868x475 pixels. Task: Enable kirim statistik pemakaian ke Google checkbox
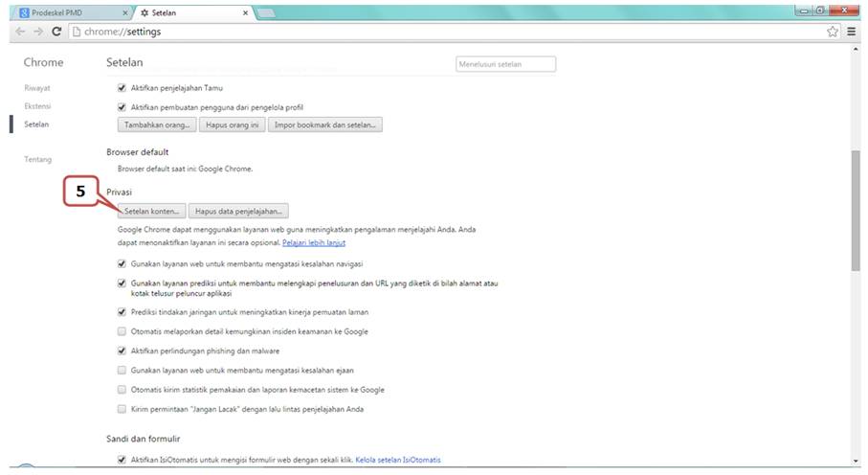122,390
